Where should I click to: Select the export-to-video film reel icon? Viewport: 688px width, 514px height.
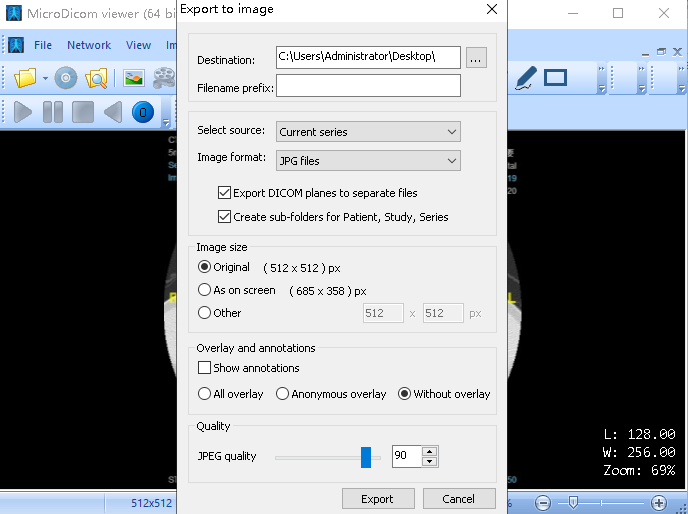pos(165,78)
